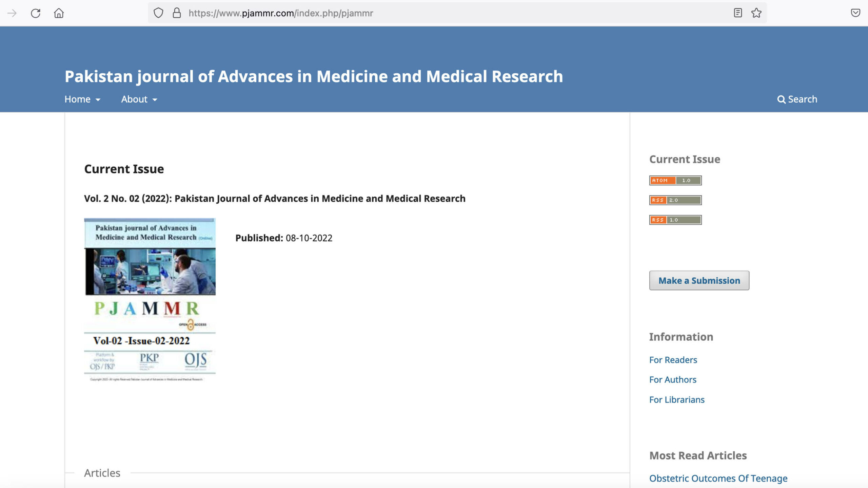Save page to Pocket icon

(855, 13)
